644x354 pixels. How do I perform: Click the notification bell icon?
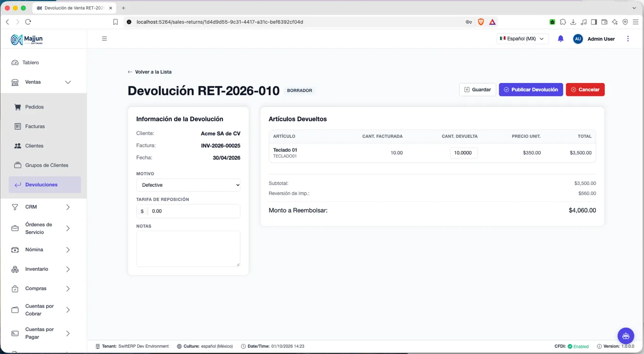pyautogui.click(x=560, y=39)
